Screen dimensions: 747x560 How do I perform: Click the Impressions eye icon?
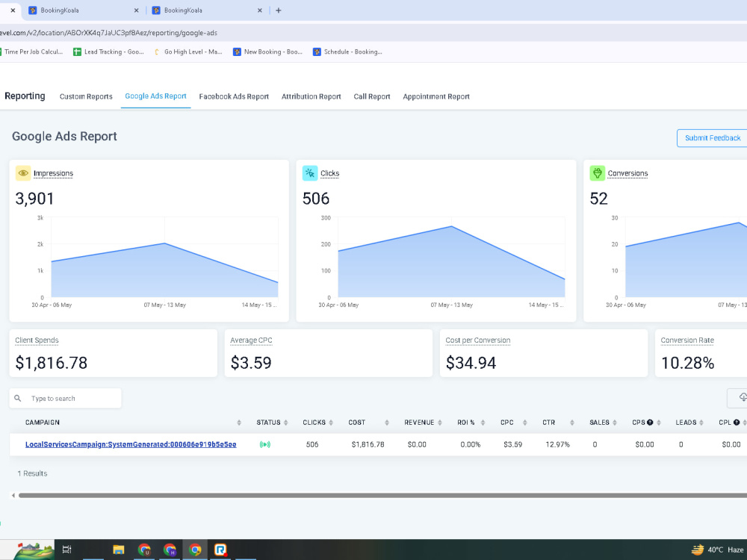click(23, 173)
